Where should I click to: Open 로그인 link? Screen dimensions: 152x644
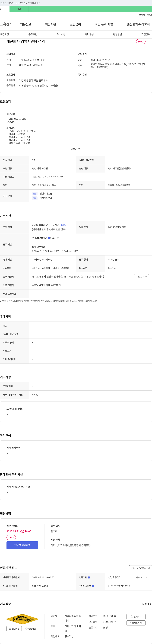(x=142, y=15)
